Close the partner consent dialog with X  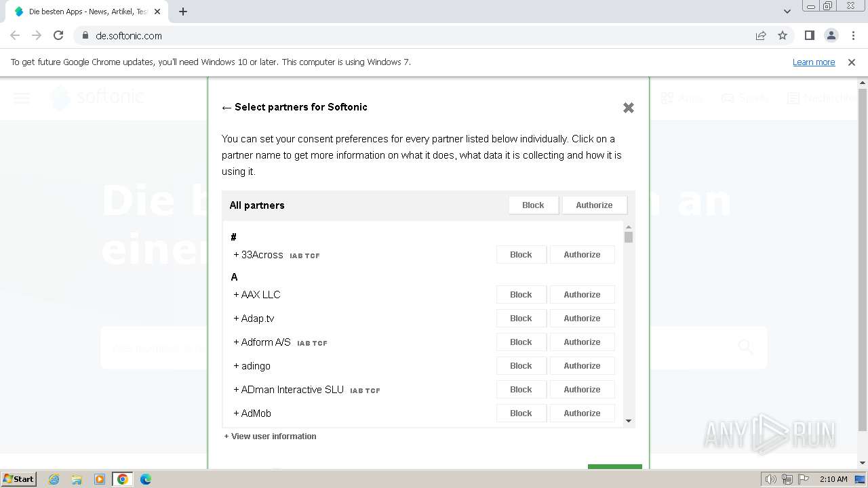pyautogui.click(x=629, y=108)
